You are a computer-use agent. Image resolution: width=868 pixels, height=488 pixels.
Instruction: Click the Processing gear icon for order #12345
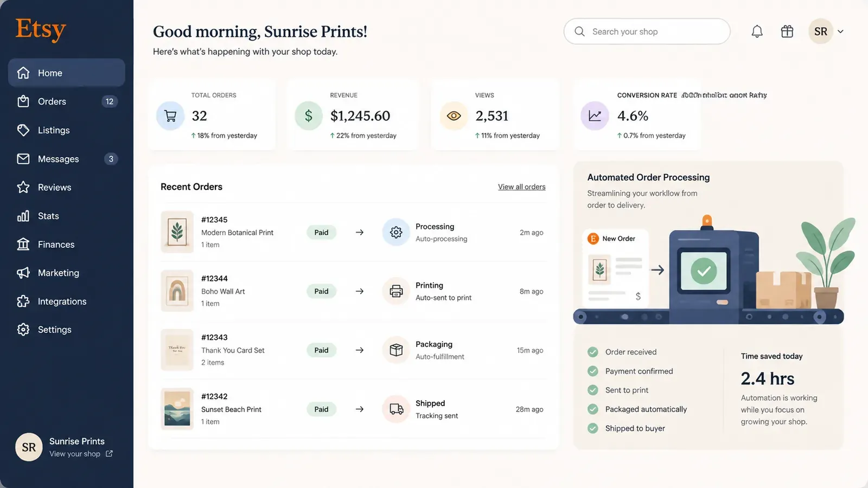pyautogui.click(x=396, y=232)
